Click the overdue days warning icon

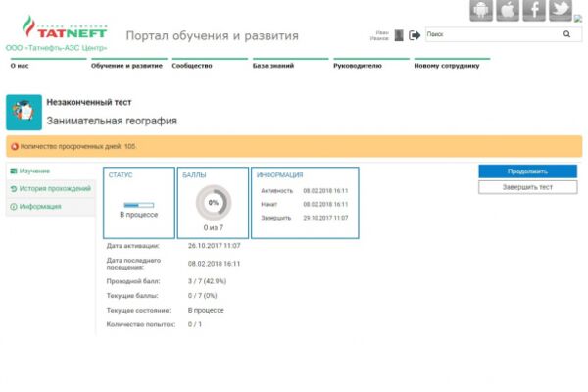click(15, 147)
